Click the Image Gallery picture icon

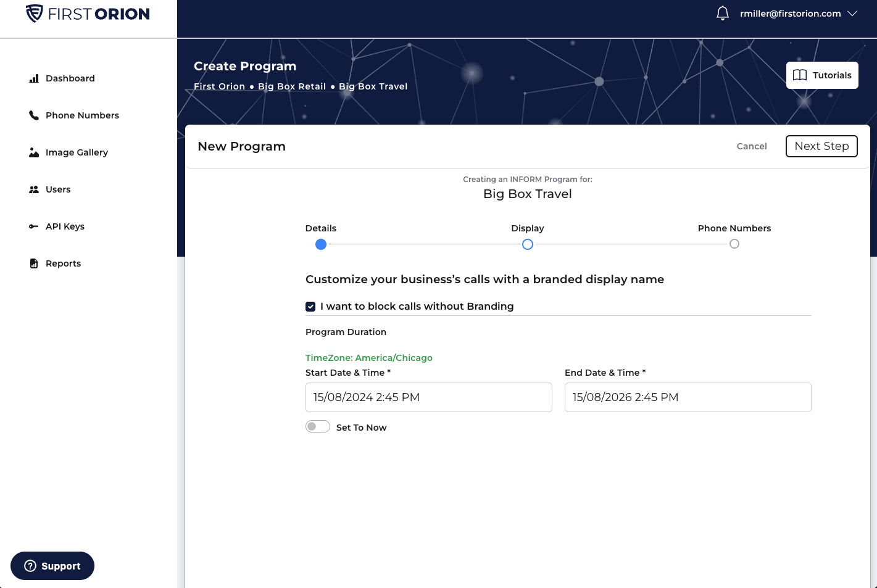34,152
